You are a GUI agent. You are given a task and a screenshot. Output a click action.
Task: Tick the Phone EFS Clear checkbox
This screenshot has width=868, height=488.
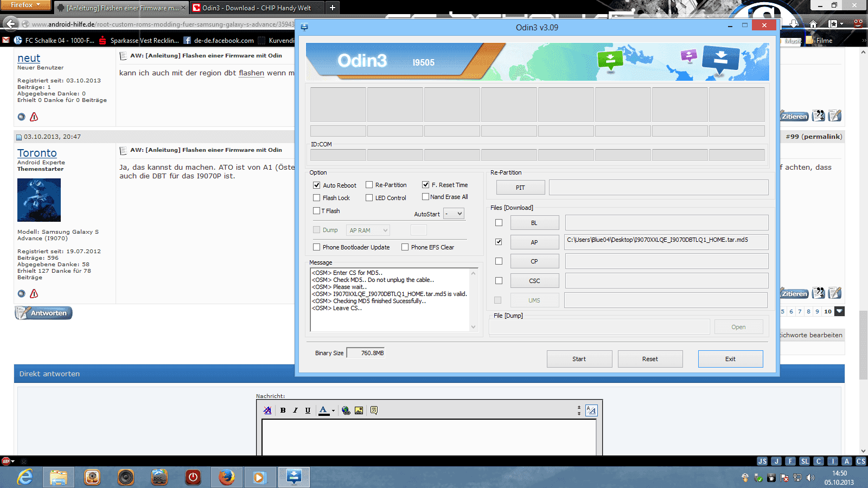click(405, 247)
